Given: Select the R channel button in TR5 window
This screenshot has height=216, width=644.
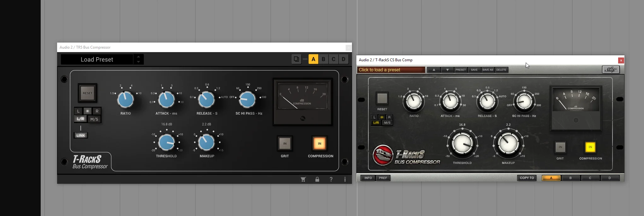Looking at the screenshot, I should (97, 111).
